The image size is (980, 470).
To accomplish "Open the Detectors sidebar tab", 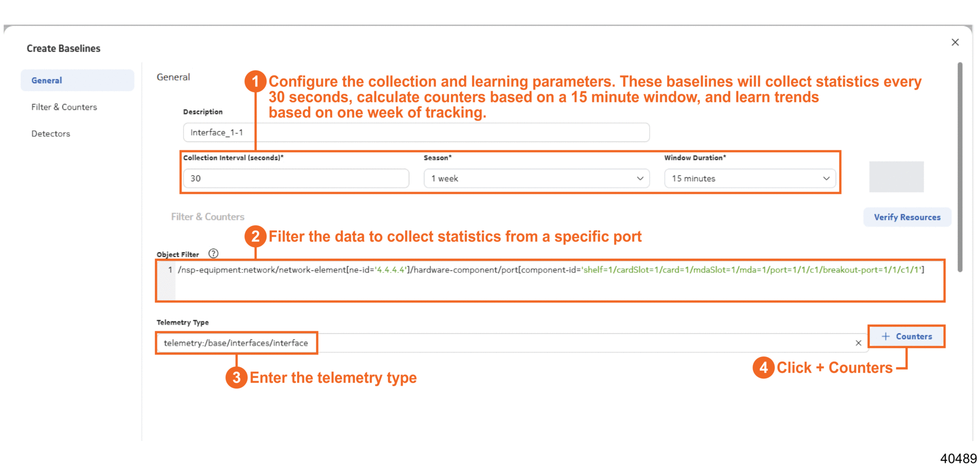I will 51,134.
